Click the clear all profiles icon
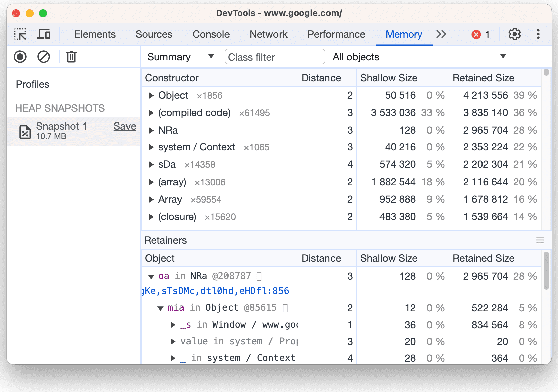The width and height of the screenshot is (558, 392). [x=44, y=57]
